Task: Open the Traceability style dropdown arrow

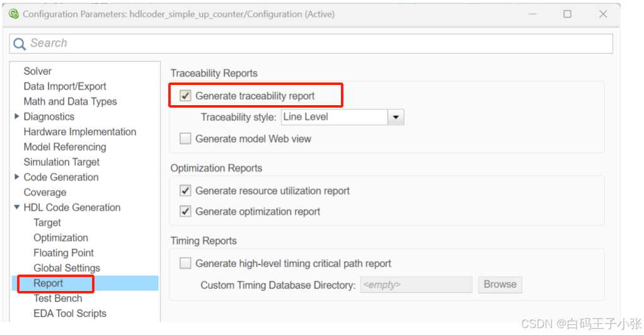Action: [396, 117]
